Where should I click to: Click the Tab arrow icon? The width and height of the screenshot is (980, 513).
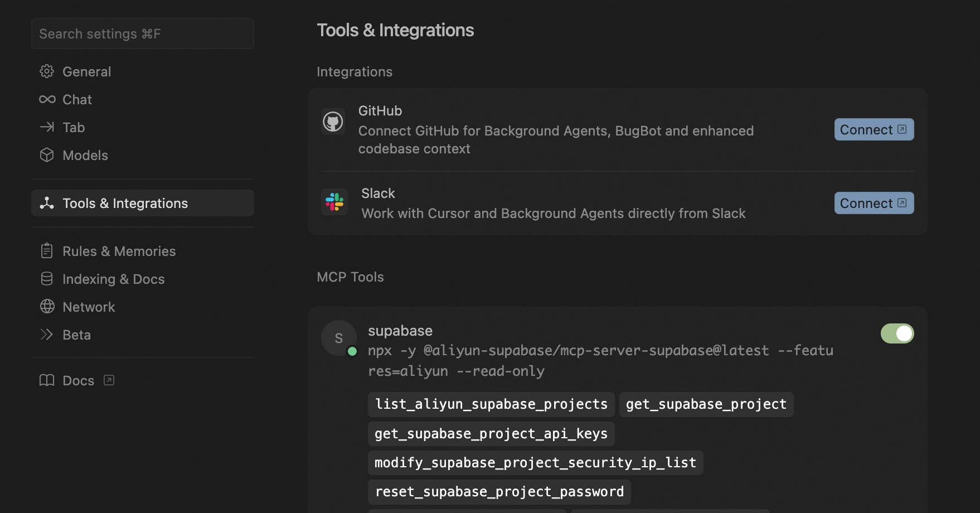(47, 127)
